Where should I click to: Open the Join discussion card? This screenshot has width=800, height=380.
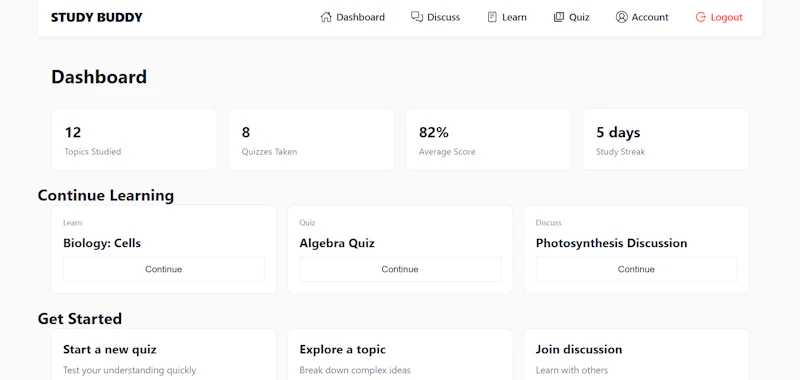[636, 355]
